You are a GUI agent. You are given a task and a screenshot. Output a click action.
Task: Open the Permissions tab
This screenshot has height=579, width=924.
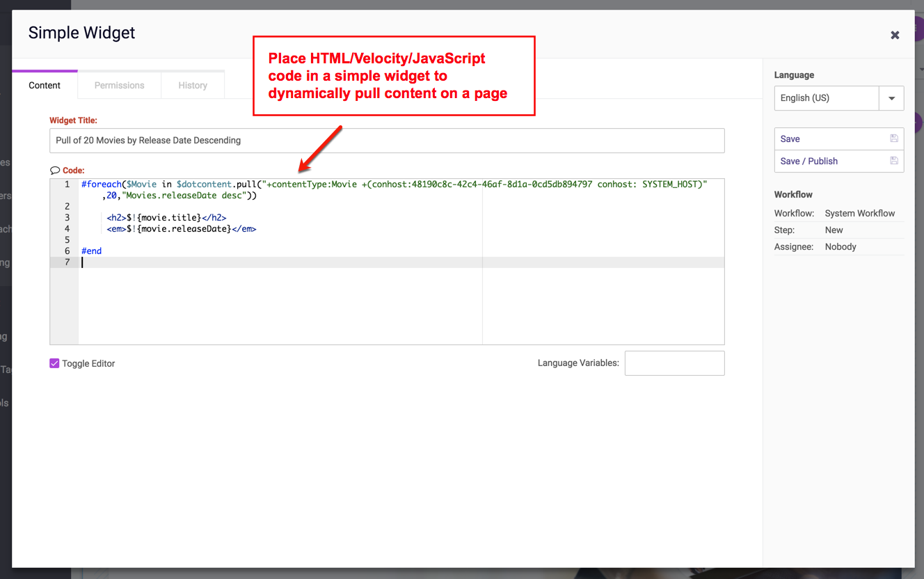(x=119, y=86)
